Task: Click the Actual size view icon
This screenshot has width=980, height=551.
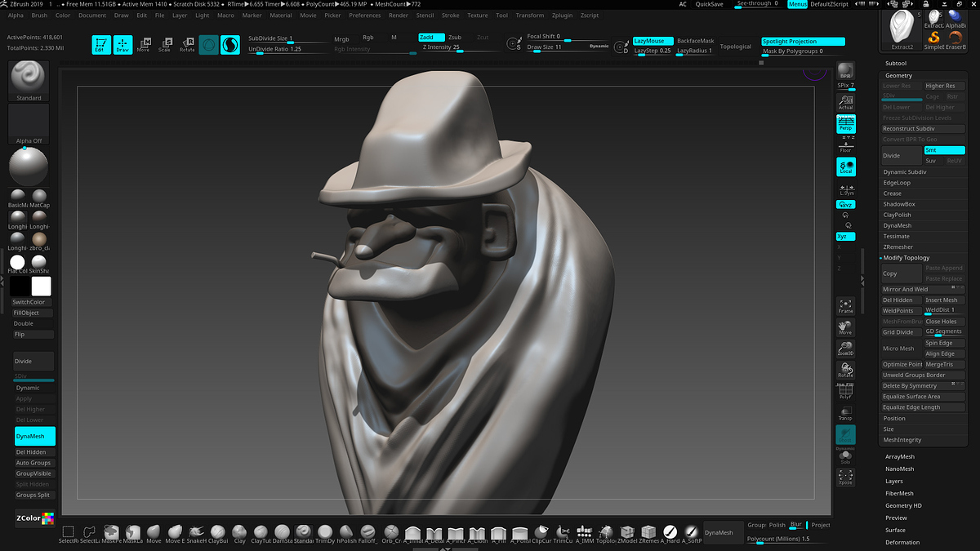Action: [845, 102]
